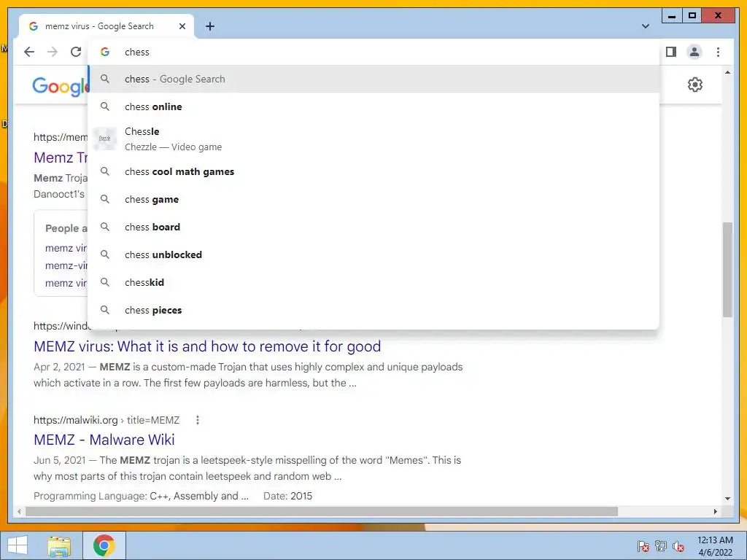Screen dimensions: 747x560
Task: Open Google quick settings gear
Action: (x=695, y=85)
